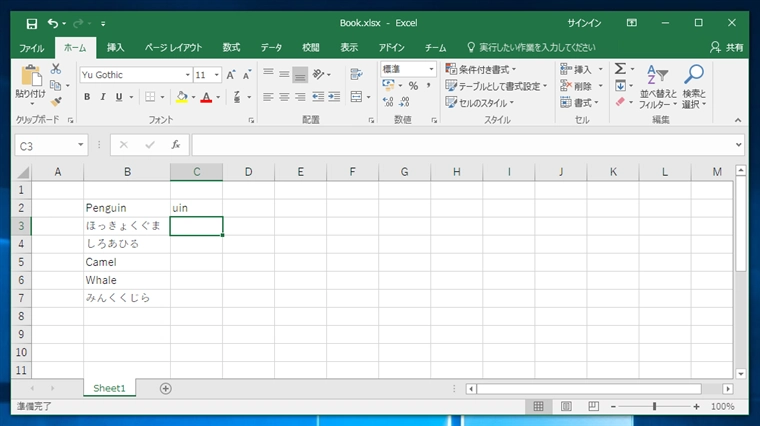The width and height of the screenshot is (760, 426).
Task: Click the 書式 format cells button
Action: click(579, 103)
